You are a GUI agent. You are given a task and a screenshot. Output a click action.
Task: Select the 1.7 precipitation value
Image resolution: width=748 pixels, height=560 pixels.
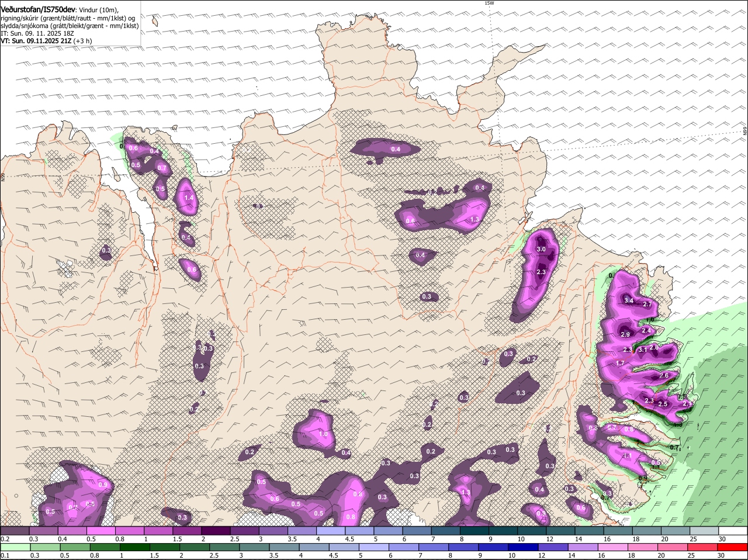pos(621,363)
